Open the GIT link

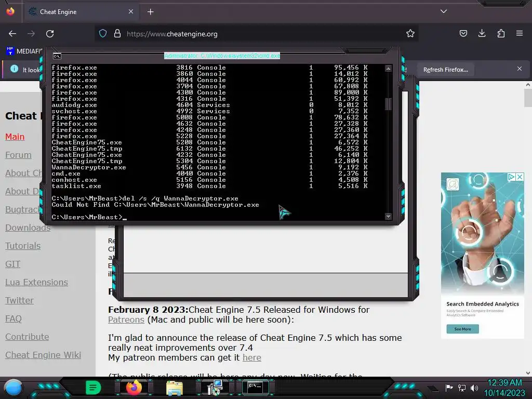pyautogui.click(x=12, y=264)
